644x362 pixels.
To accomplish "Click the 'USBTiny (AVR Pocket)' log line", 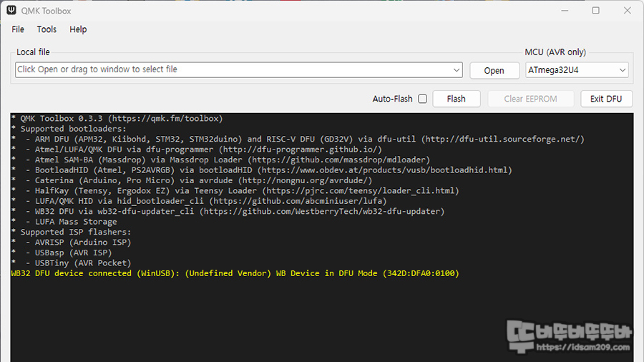I will [x=71, y=263].
